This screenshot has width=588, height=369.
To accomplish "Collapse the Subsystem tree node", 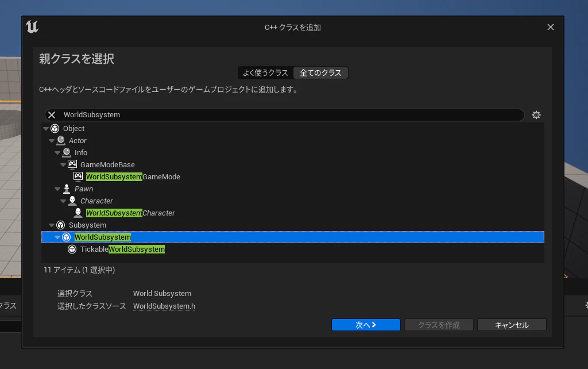I will coord(52,225).
